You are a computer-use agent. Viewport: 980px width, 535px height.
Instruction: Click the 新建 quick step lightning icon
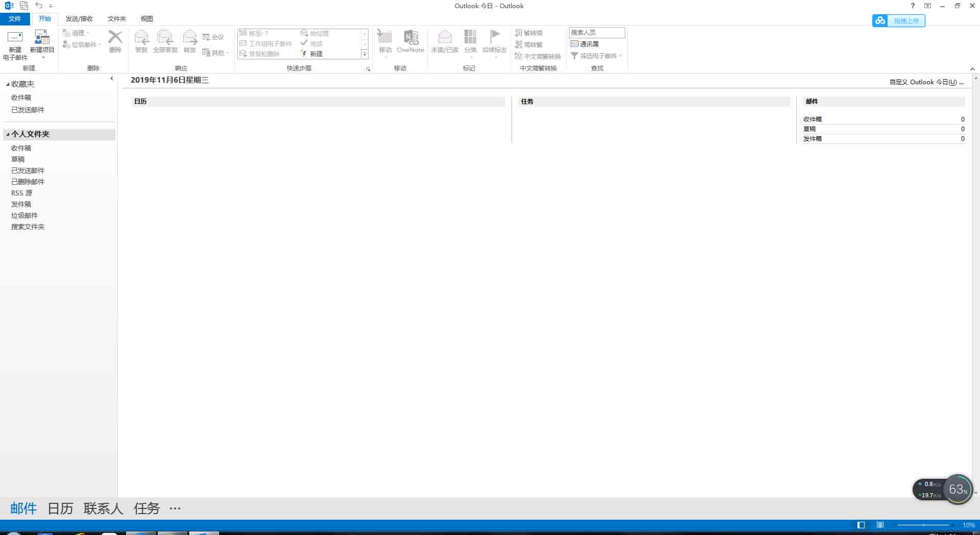click(x=304, y=54)
